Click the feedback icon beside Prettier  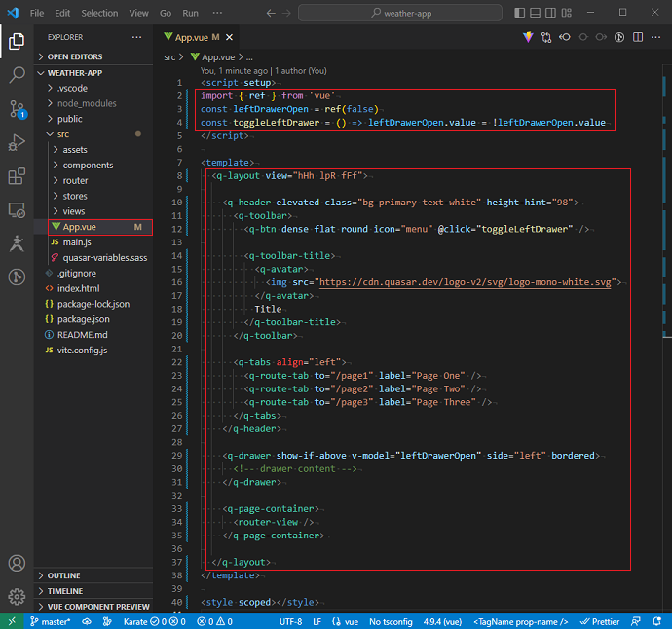tap(636, 621)
